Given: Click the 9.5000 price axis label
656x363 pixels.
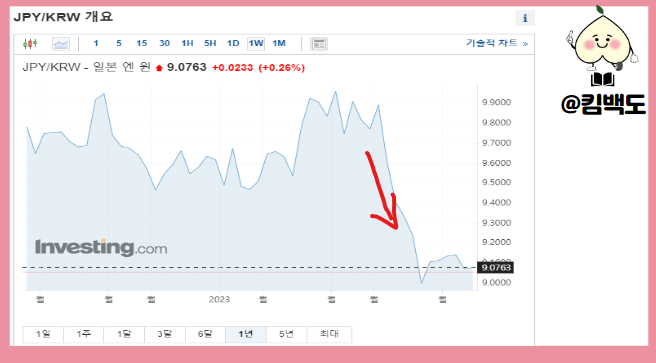Looking at the screenshot, I should 497,182.
